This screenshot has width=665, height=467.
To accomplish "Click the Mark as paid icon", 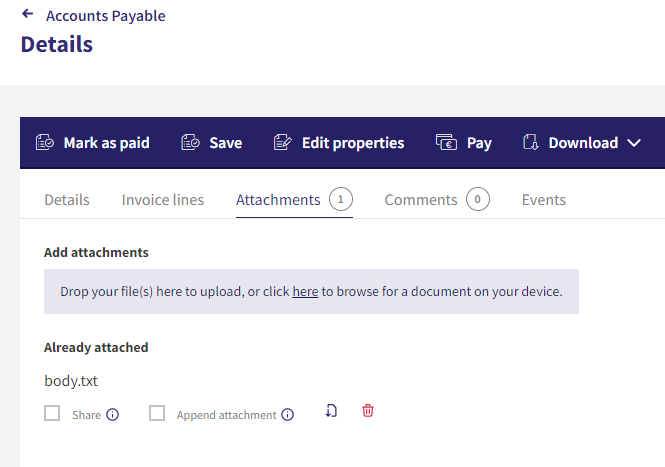I will (45, 143).
